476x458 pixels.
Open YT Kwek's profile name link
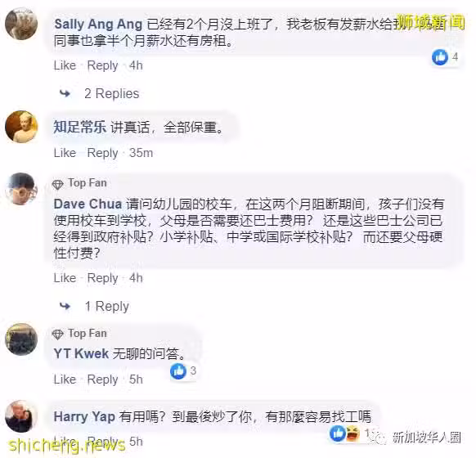click(81, 354)
